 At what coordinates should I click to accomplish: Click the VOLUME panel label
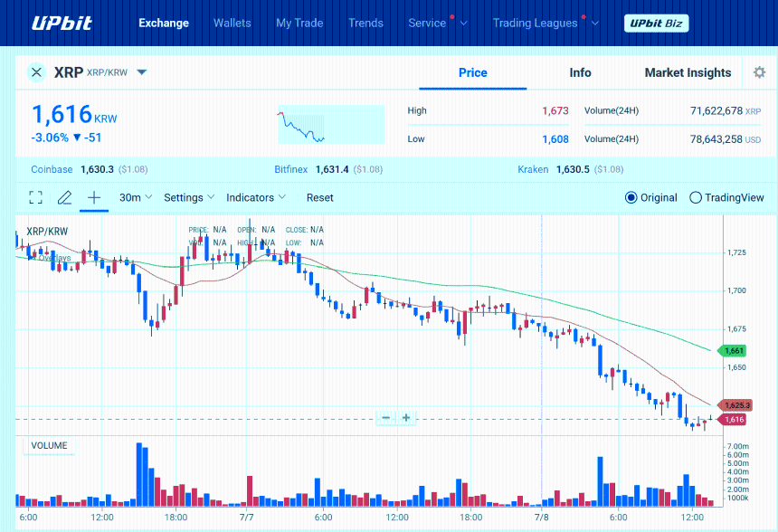click(49, 446)
